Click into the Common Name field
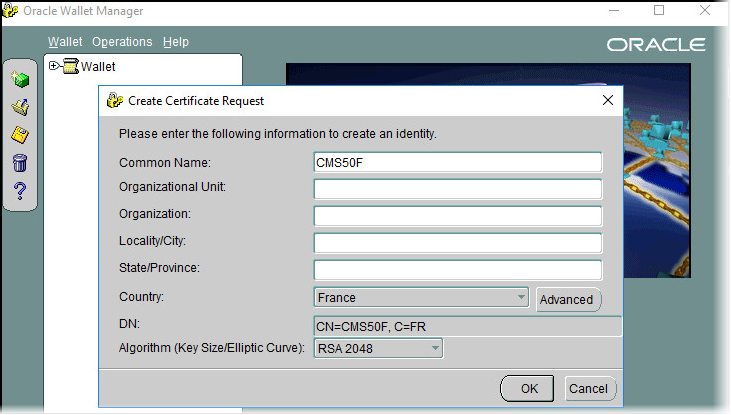 (457, 162)
